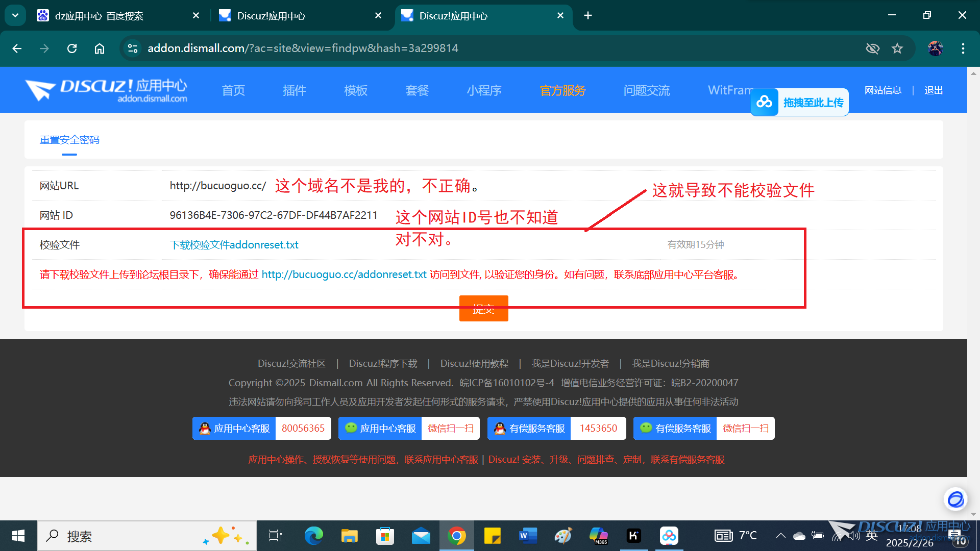980x551 pixels.
Task: Download the addonreset.txt verification file
Action: (234, 245)
